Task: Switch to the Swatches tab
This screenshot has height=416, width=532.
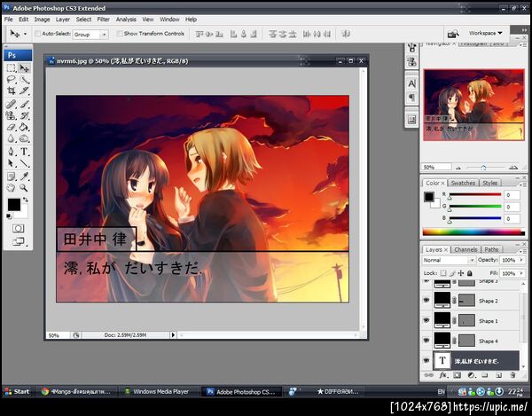Action: coord(463,183)
